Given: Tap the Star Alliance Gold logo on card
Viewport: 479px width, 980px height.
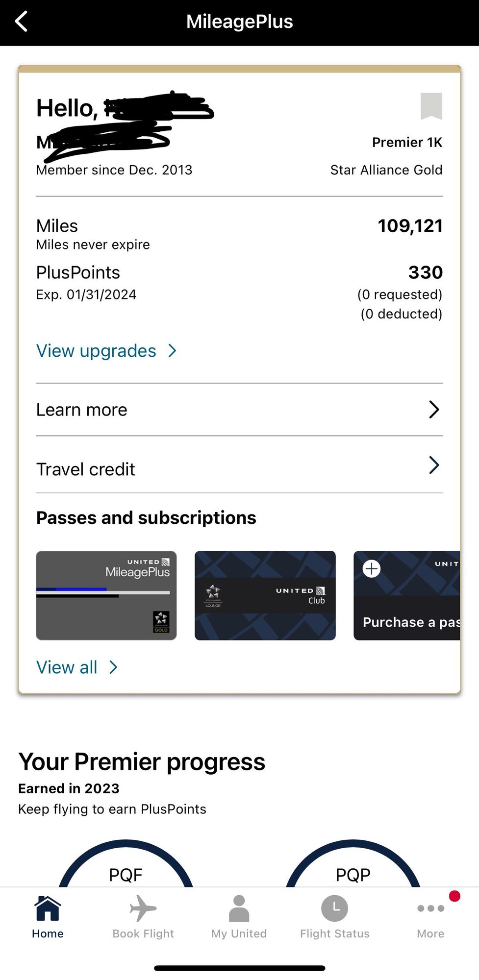Looking at the screenshot, I should pos(161,621).
